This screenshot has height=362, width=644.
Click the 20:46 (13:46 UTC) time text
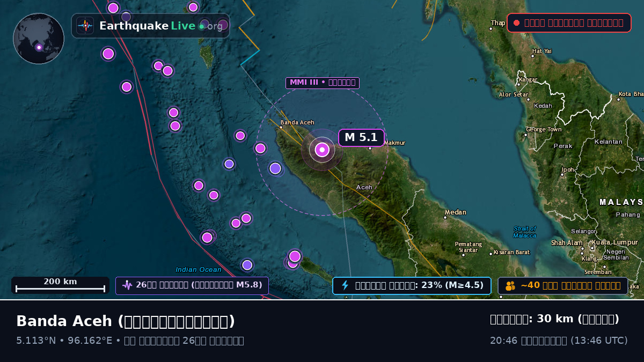559,341
